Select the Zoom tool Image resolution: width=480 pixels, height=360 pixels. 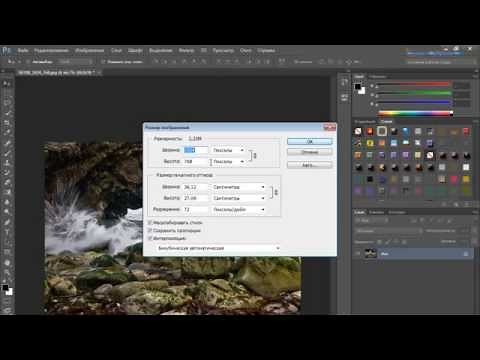[7, 273]
